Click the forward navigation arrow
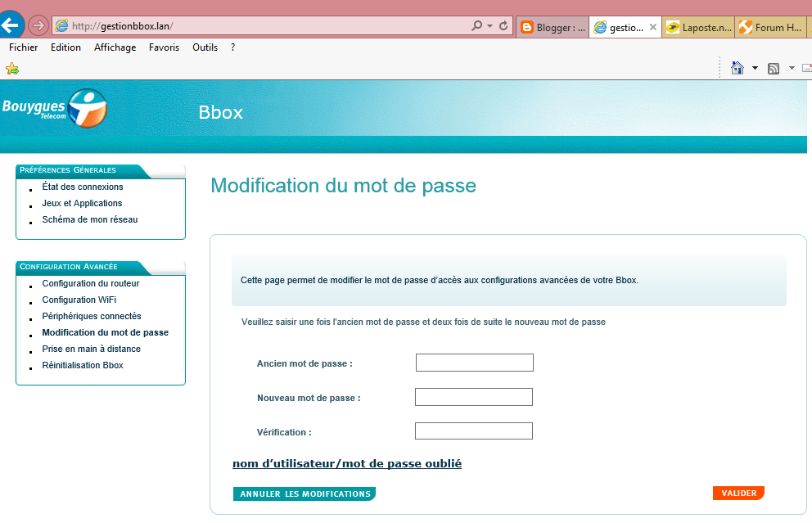This screenshot has height=523, width=812. [x=38, y=25]
